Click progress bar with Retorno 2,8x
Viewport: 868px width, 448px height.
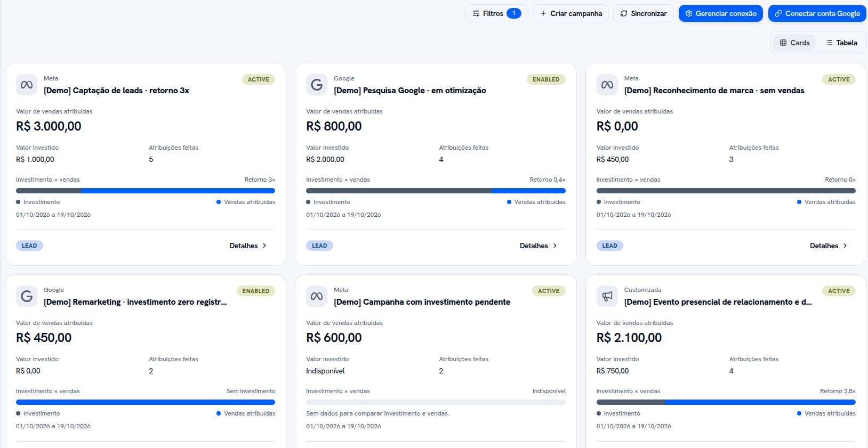pos(726,402)
